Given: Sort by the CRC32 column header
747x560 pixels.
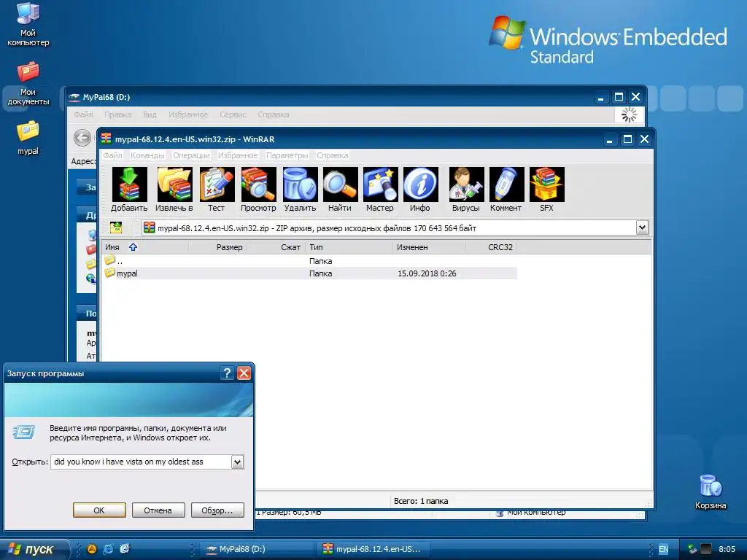Looking at the screenshot, I should 491,247.
